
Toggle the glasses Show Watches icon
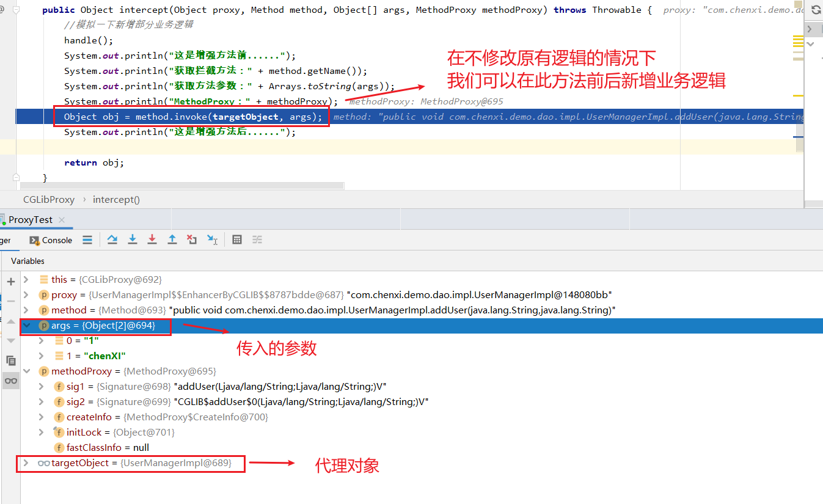click(x=10, y=381)
